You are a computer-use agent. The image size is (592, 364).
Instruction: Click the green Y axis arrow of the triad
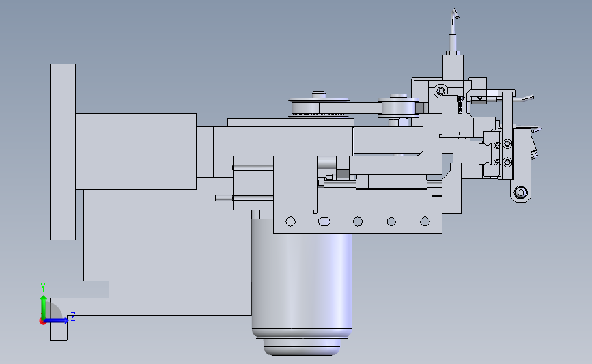44,307
